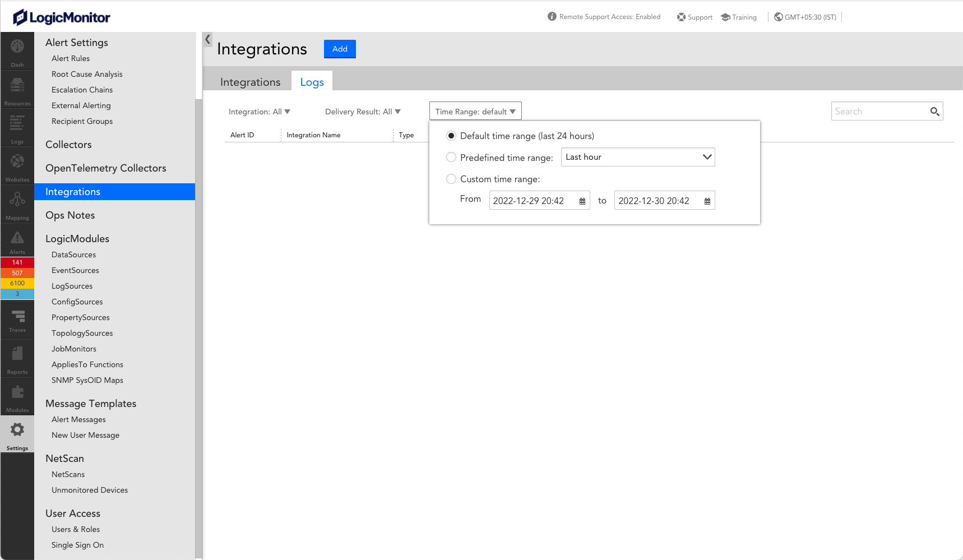This screenshot has width=963, height=560.
Task: Sort by Alert ID column header
Action: (242, 135)
